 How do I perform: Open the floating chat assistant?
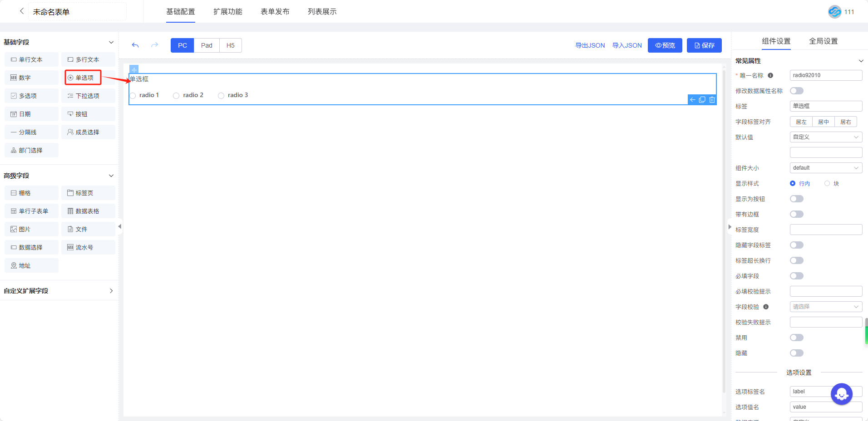click(841, 394)
